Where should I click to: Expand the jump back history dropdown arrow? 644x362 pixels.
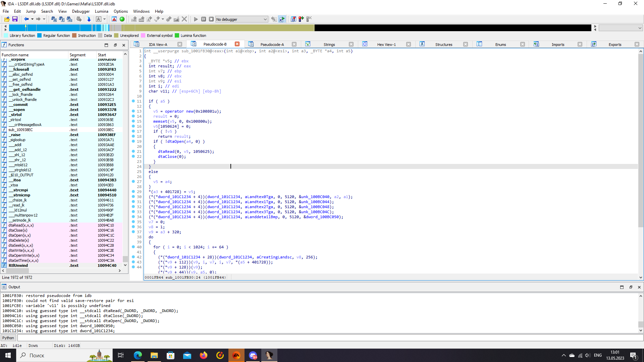[32, 19]
